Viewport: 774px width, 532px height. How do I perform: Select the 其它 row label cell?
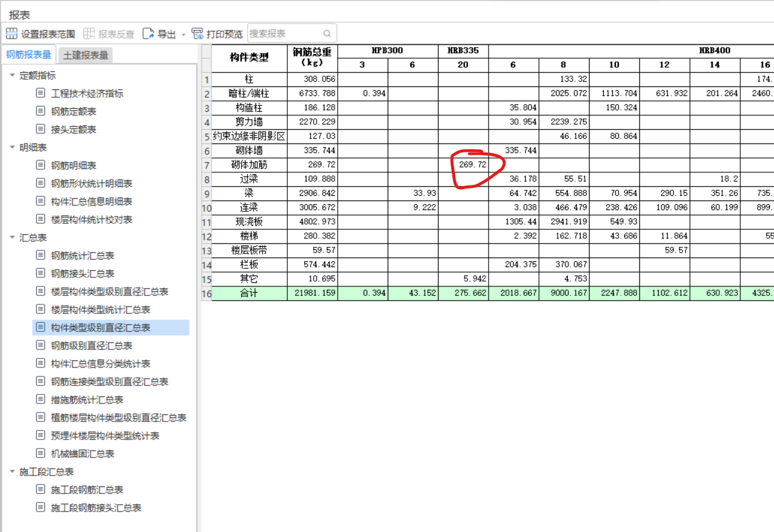click(x=249, y=279)
